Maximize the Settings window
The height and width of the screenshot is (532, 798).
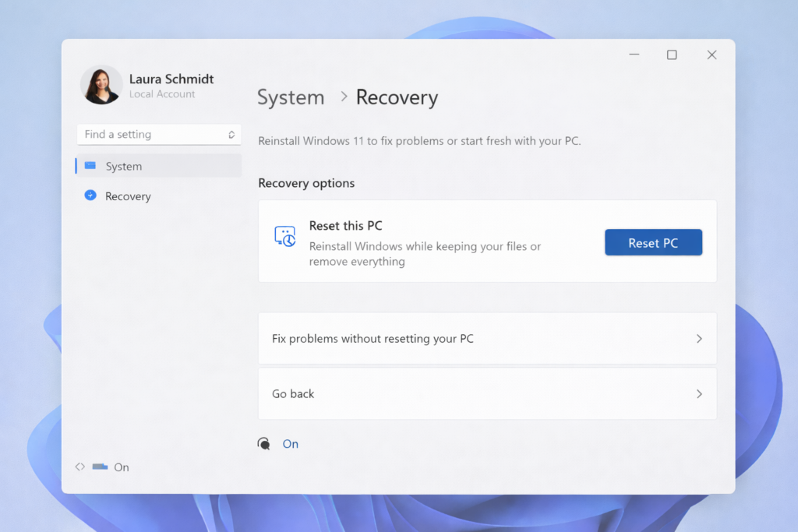(672, 55)
